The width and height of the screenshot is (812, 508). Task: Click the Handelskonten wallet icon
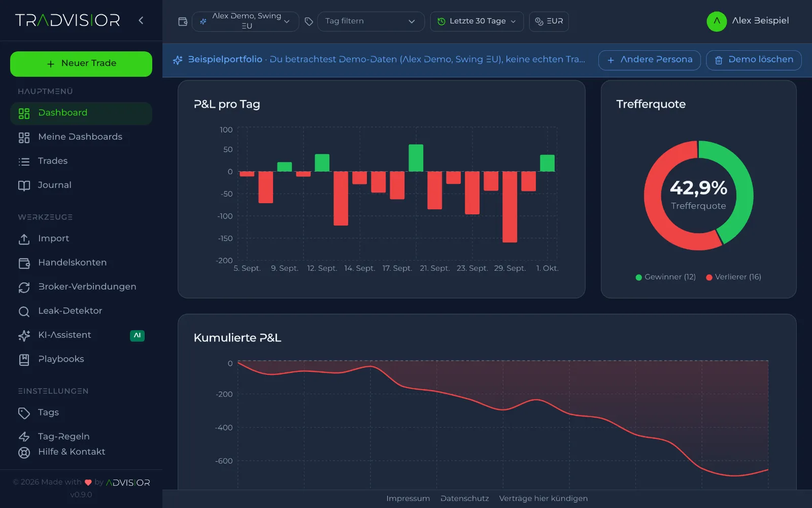pyautogui.click(x=24, y=263)
